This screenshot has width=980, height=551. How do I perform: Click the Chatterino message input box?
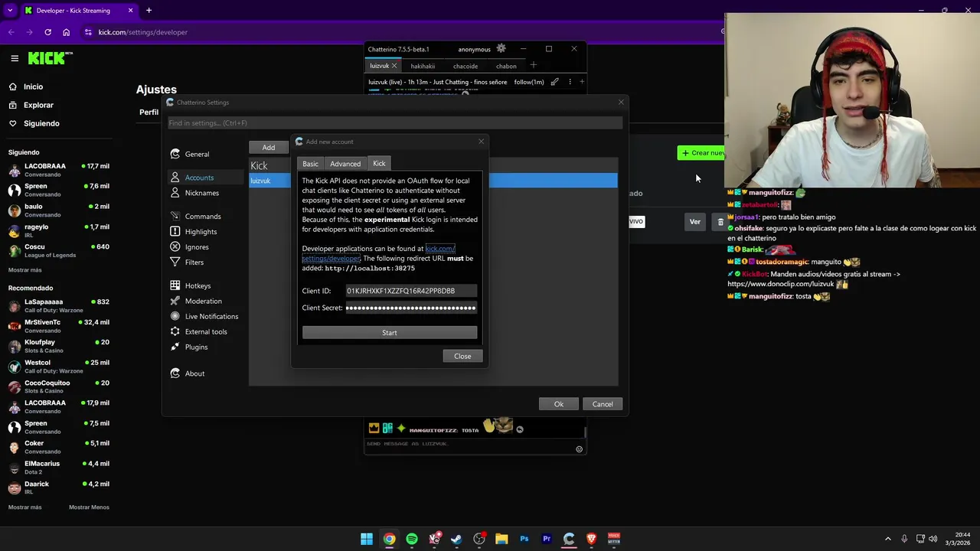coord(469,444)
